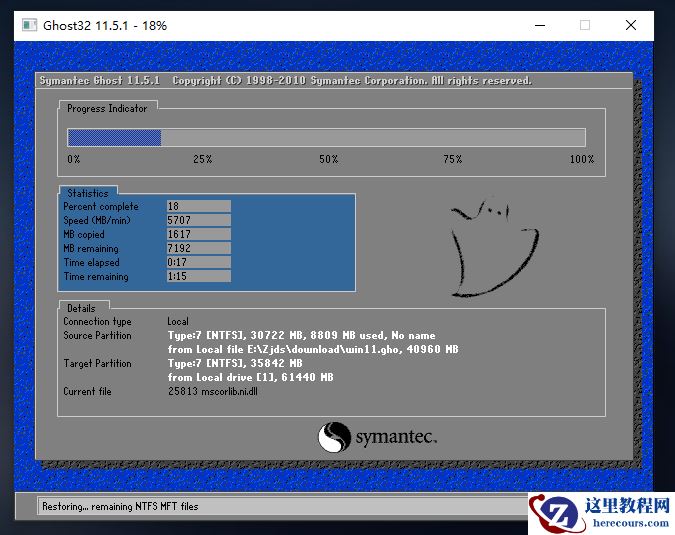Click the 50% mark label under progress bar
This screenshot has height=535, width=675.
(x=328, y=160)
